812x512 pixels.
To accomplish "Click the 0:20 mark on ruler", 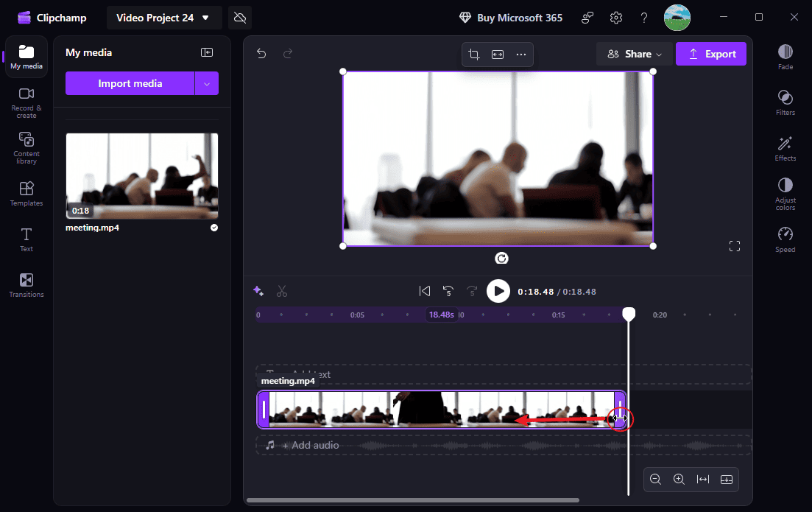I will [660, 315].
